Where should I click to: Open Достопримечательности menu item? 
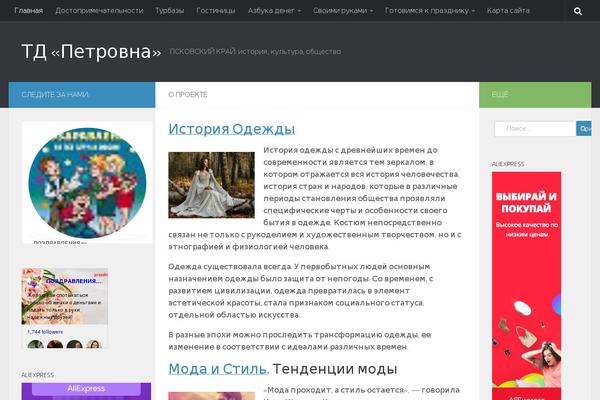(x=99, y=11)
